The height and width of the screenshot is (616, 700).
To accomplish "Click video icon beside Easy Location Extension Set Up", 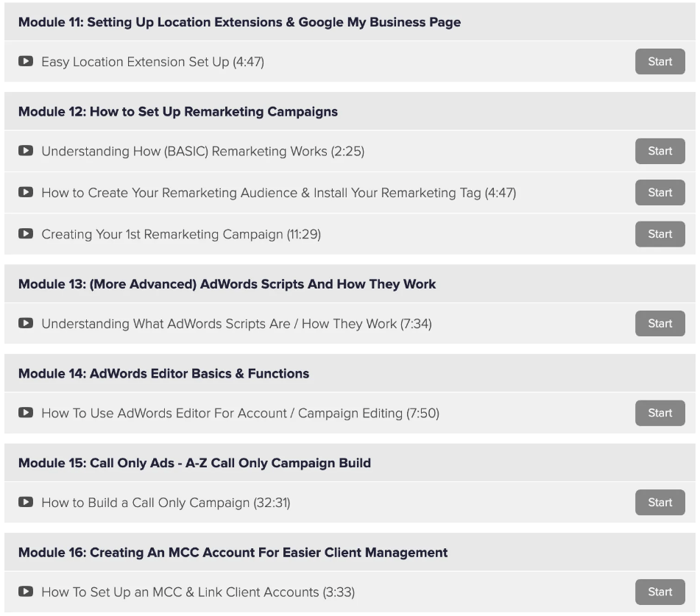I will pos(26,62).
